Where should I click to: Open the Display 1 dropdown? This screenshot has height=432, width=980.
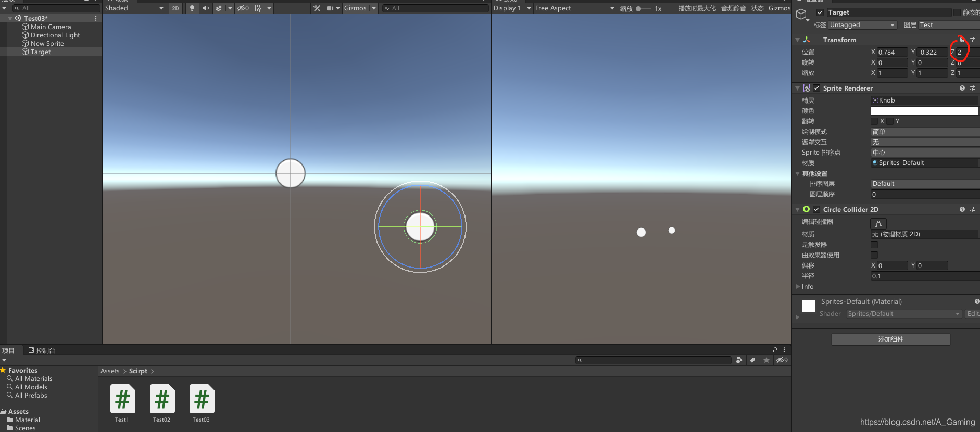(x=512, y=8)
